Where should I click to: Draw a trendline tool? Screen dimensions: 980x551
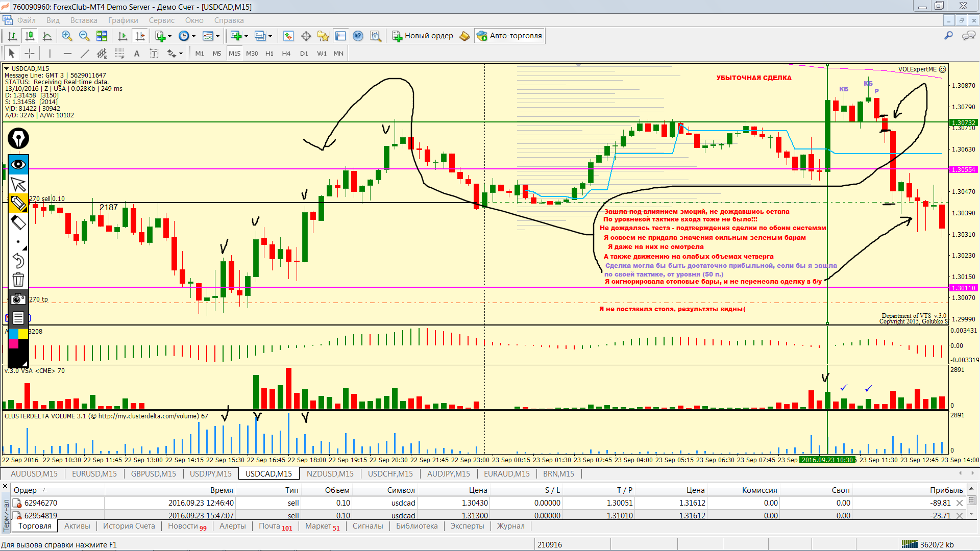click(85, 54)
